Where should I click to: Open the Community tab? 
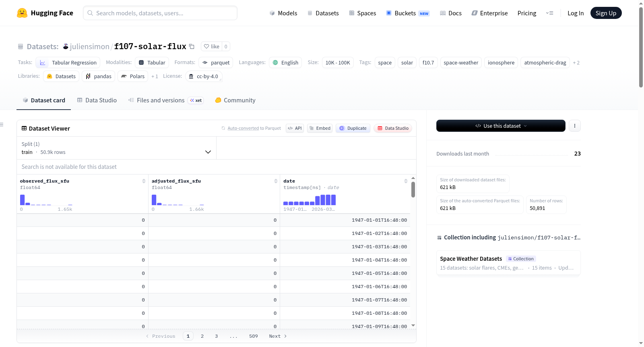pyautogui.click(x=235, y=100)
